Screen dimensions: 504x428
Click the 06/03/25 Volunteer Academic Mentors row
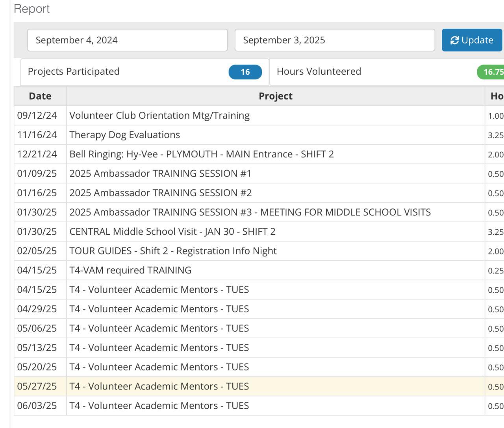tap(159, 406)
